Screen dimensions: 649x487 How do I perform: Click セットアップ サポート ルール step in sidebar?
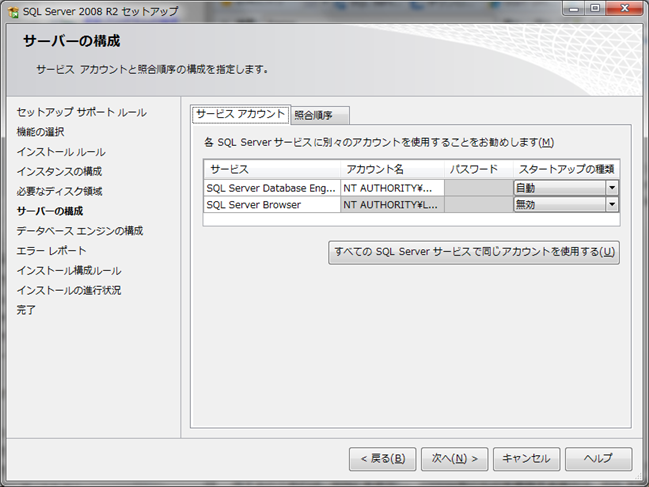(82, 112)
